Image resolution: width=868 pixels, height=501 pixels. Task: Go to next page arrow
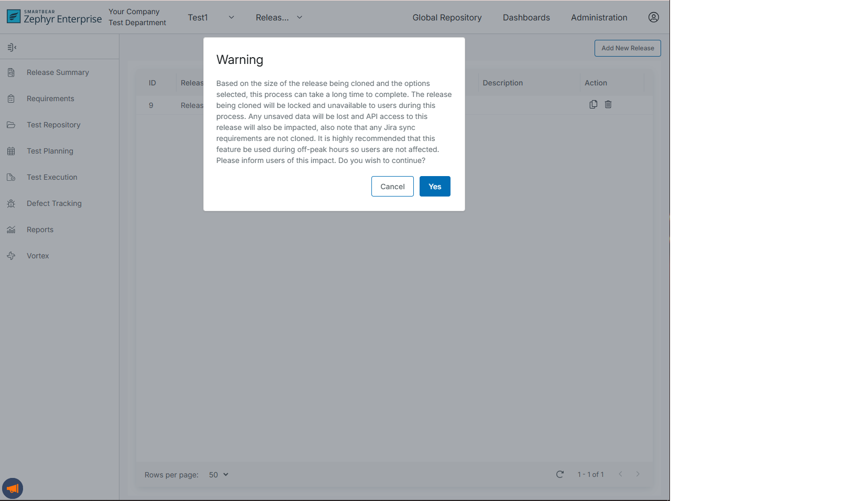click(638, 474)
